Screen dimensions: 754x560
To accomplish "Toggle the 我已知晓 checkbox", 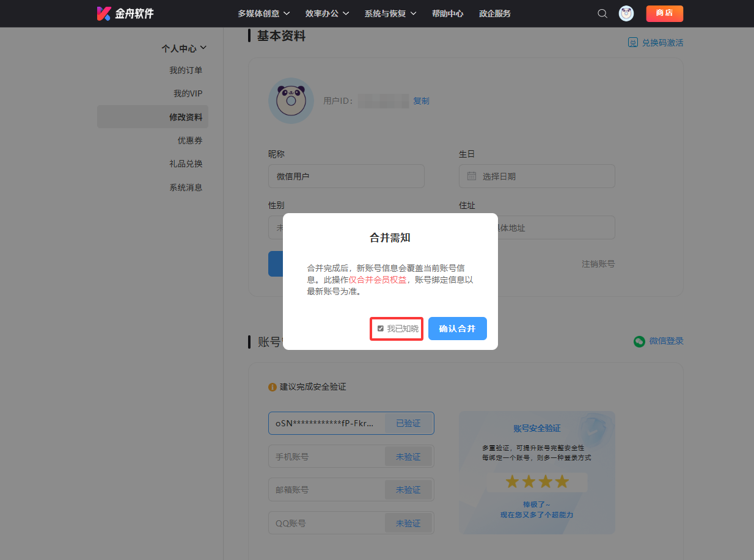I will [x=381, y=329].
